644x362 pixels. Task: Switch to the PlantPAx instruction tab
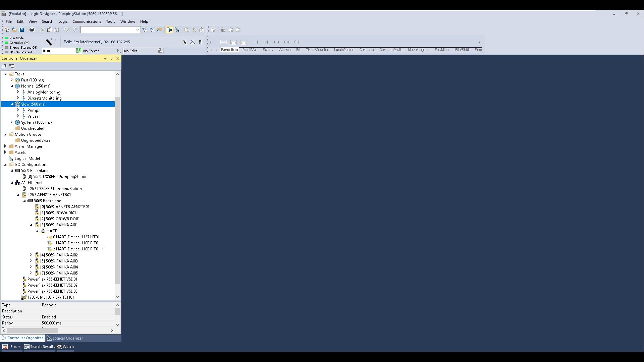250,50
